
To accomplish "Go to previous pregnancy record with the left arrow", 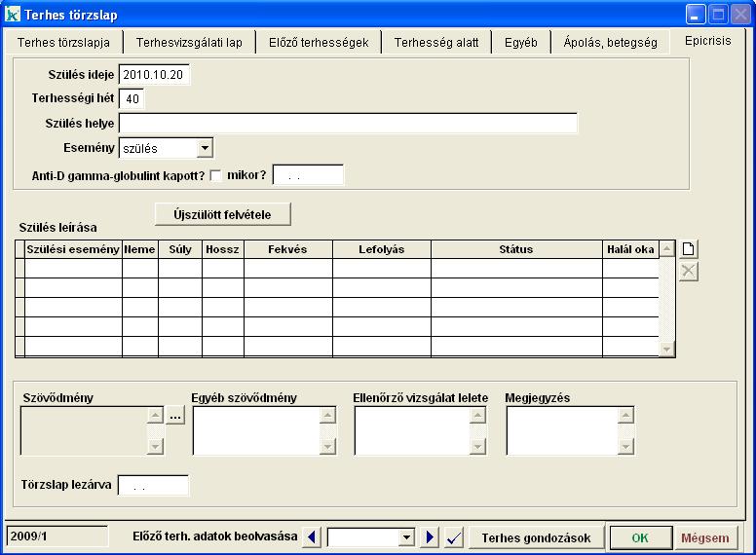I will tap(312, 536).
